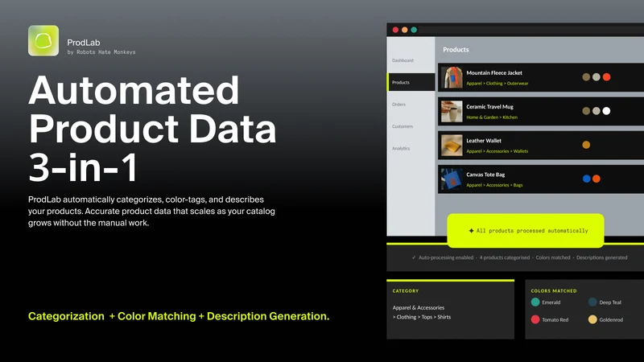Select the Deep Teal color swatch

pyautogui.click(x=592, y=302)
